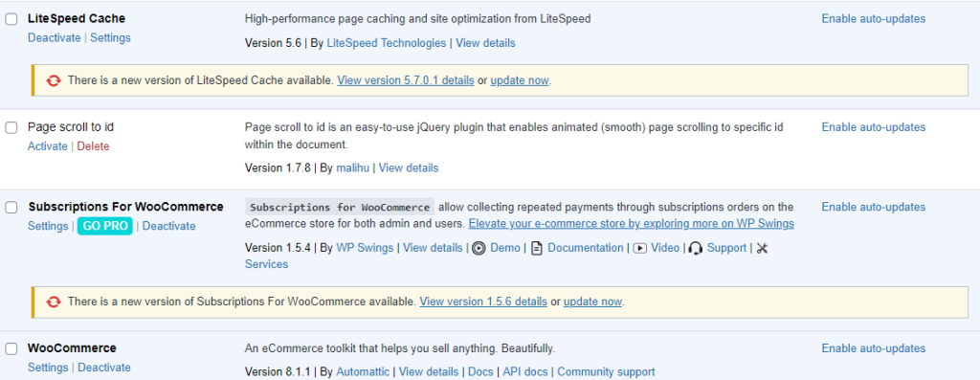Tick the LiteSpeed Cache plugin checkbox

point(11,19)
